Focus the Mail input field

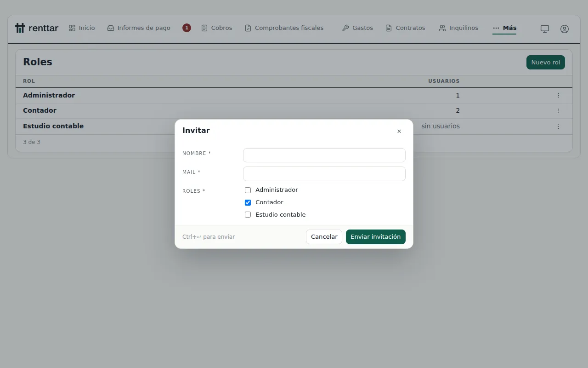(324, 174)
